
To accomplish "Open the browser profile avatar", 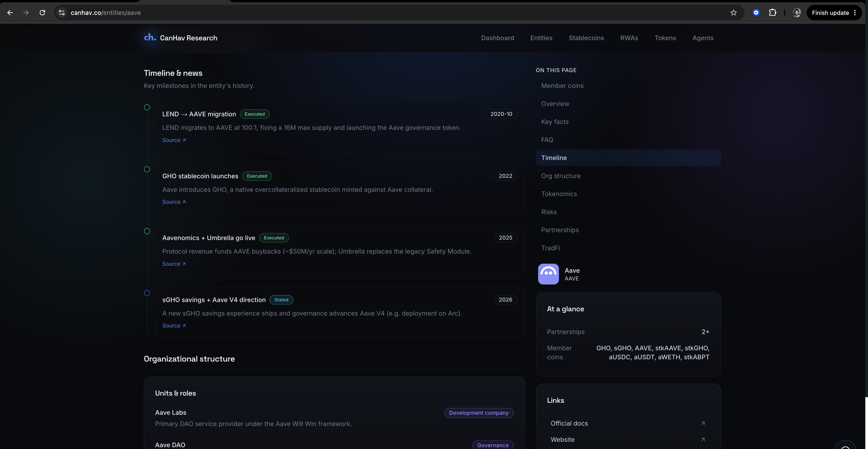I will click(797, 13).
